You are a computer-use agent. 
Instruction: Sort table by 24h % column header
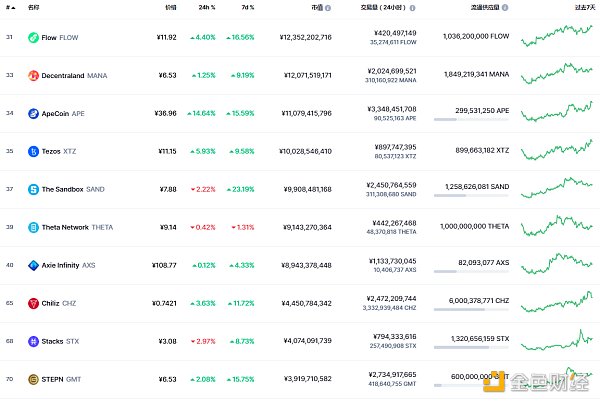click(205, 7)
